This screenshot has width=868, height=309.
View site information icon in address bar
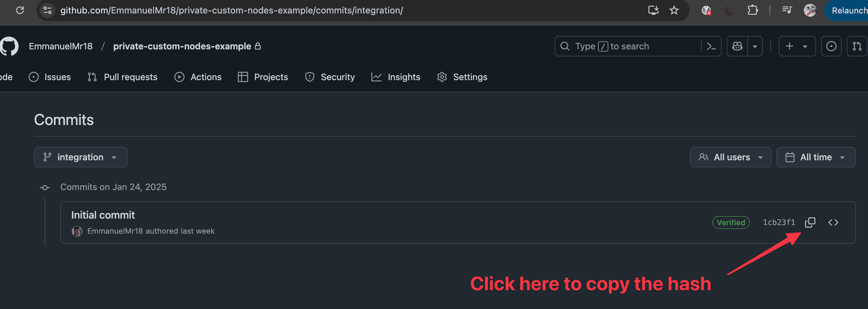point(47,10)
